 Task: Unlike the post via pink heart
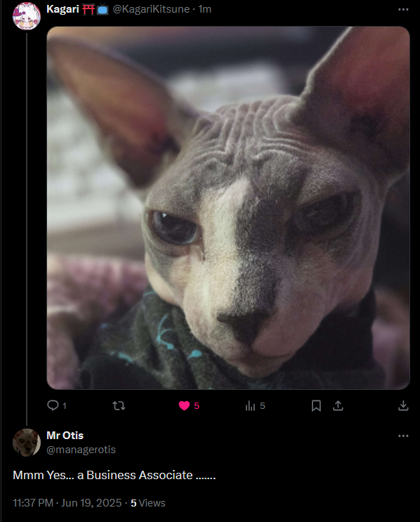[x=184, y=405]
